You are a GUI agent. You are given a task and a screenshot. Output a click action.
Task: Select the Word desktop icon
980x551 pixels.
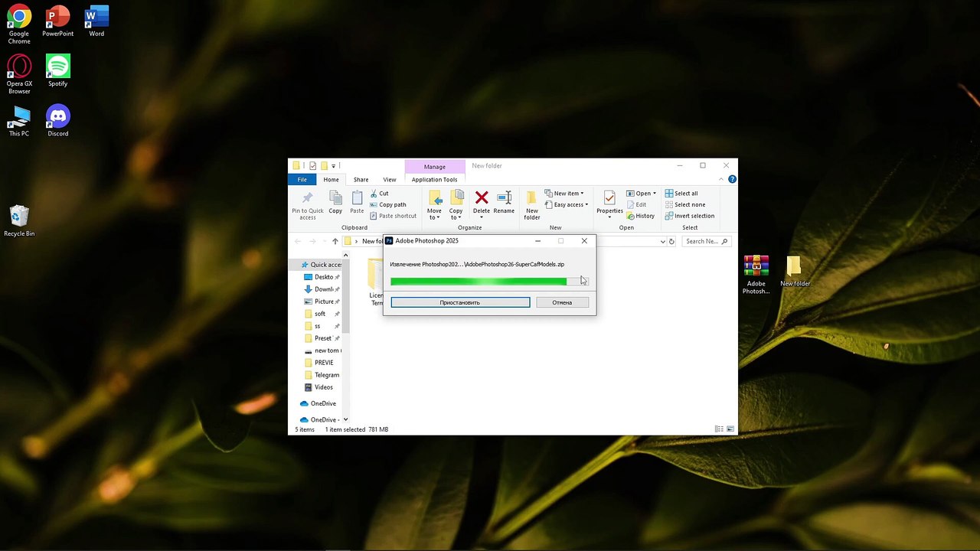click(96, 21)
